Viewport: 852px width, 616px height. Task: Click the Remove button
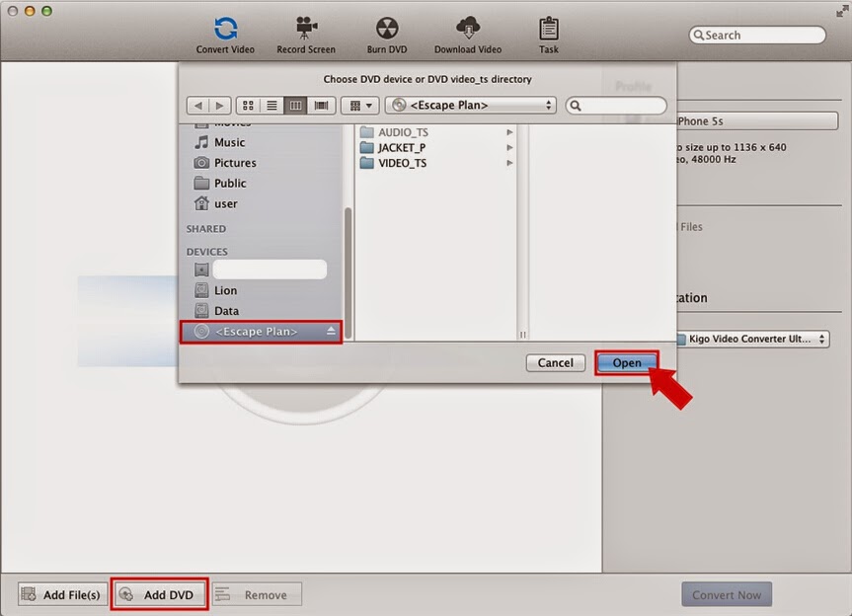[x=257, y=595]
